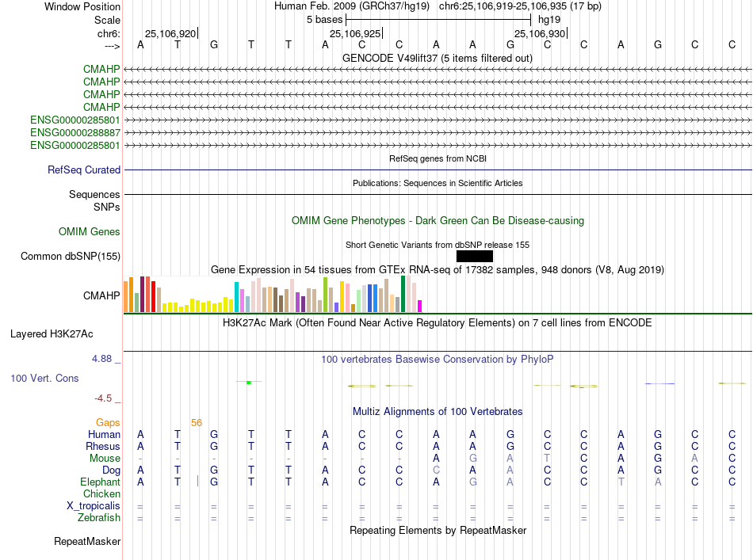Image resolution: width=753 pixels, height=560 pixels.
Task: Click the chr6:25,106,919-25,106,935 (17 bp) coordinates
Action: pyautogui.click(x=520, y=6)
